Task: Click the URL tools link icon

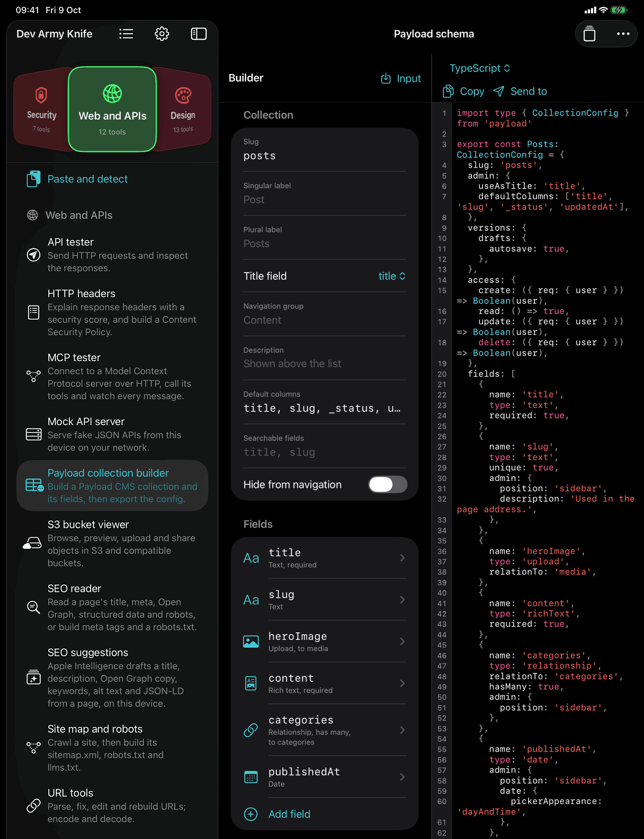Action: [33, 806]
